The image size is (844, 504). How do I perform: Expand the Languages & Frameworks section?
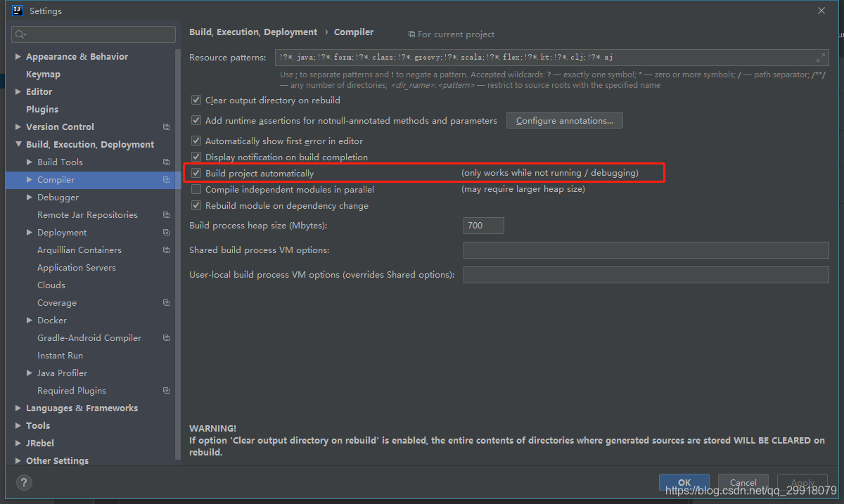pyautogui.click(x=18, y=408)
